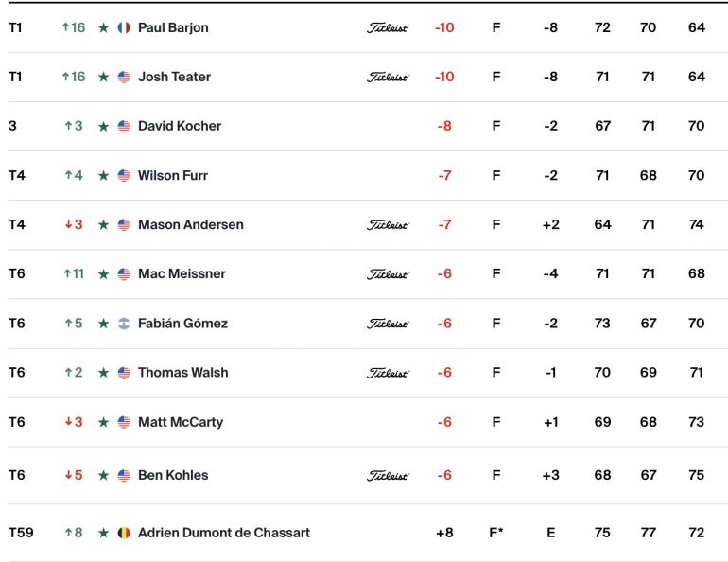
Task: Select Wilson Furr's player name
Action: 173,176
